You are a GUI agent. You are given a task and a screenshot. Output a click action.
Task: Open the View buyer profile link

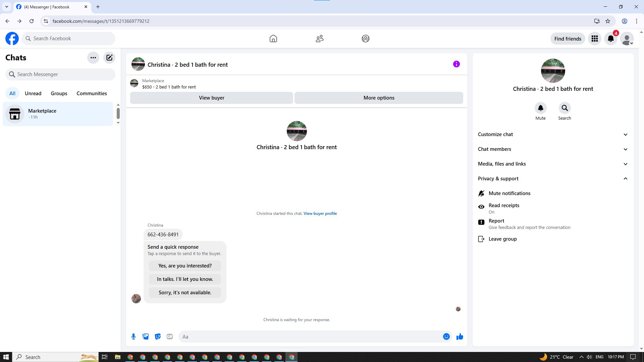click(x=320, y=214)
